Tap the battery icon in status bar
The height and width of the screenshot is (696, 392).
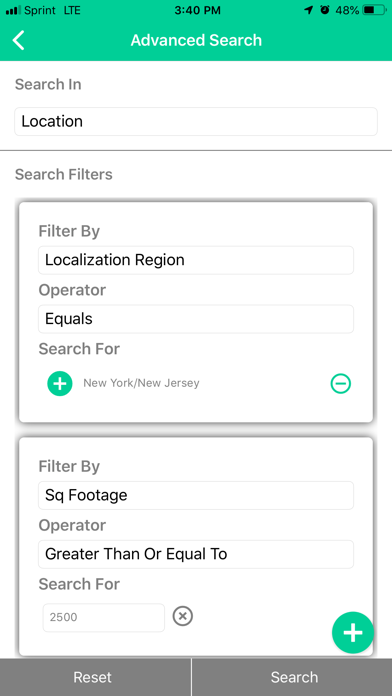pos(375,10)
